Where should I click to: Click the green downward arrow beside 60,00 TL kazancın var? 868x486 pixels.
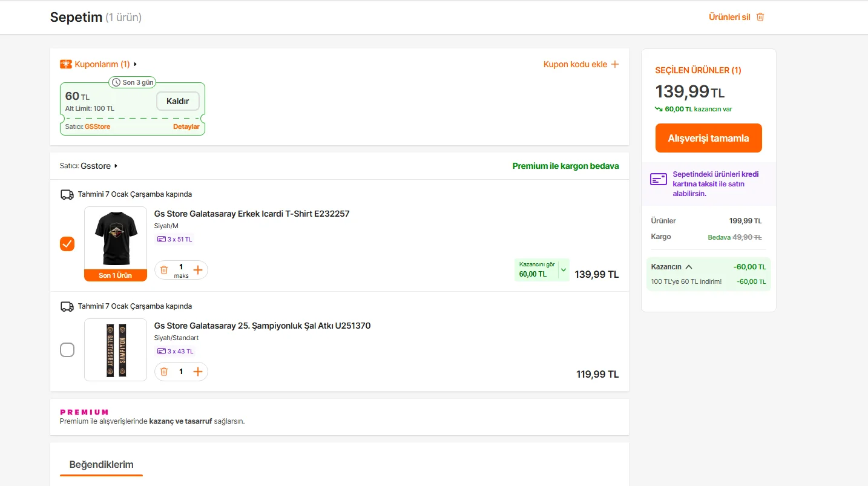[659, 109]
